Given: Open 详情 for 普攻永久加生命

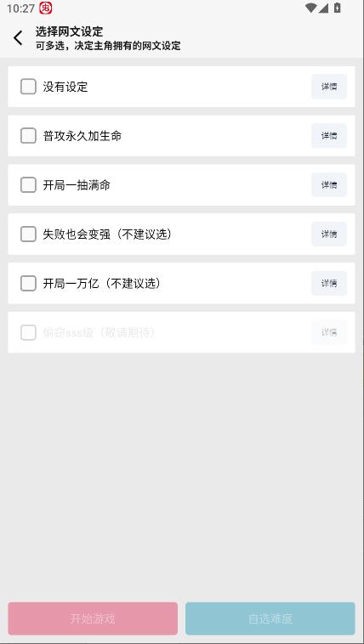Looking at the screenshot, I should 329,136.
